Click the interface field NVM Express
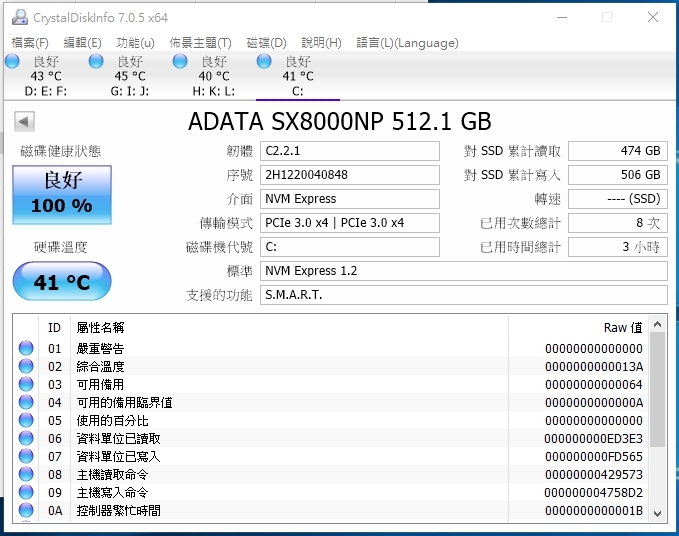679x536 pixels. click(x=350, y=199)
